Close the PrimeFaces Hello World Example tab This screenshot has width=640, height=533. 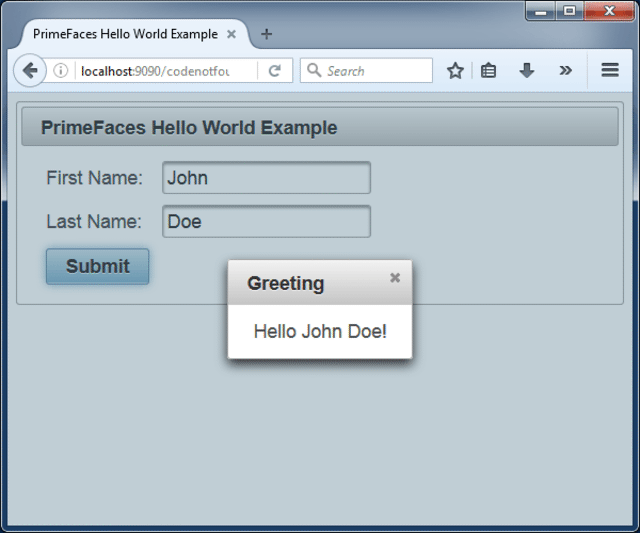coord(231,34)
